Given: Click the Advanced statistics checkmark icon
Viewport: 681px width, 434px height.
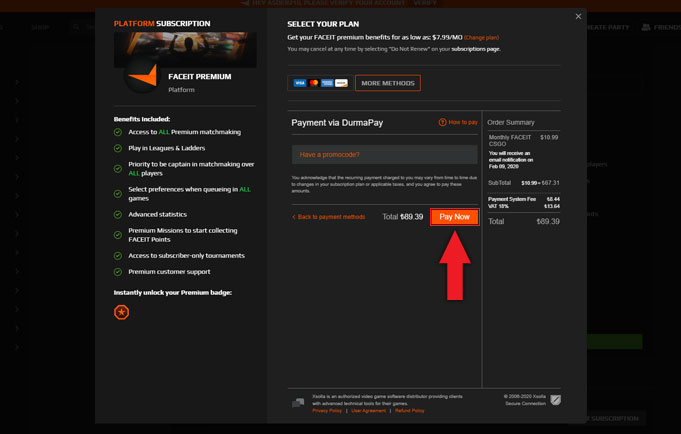Looking at the screenshot, I should [x=118, y=214].
